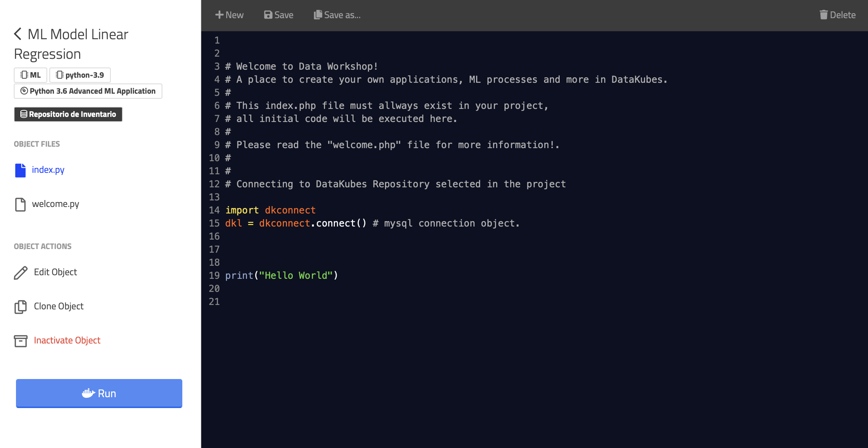Image resolution: width=868 pixels, height=448 pixels.
Task: Open the welcome.py file
Action: pyautogui.click(x=55, y=204)
